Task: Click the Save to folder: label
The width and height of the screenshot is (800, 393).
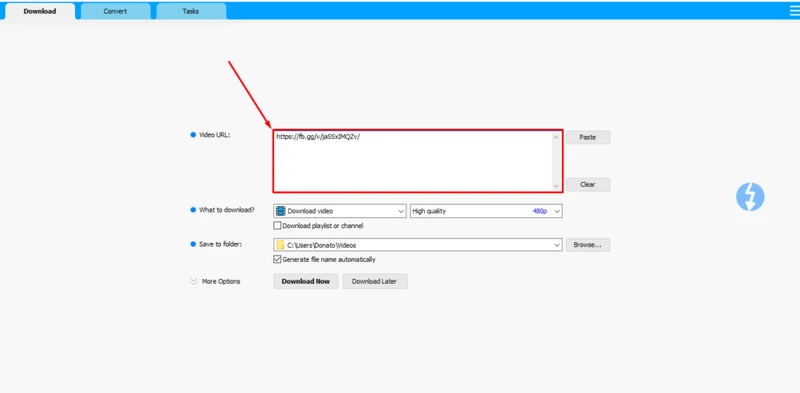Action: pos(220,244)
